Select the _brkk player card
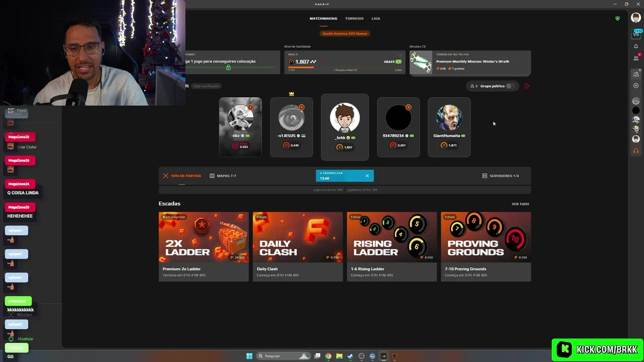 pos(345,127)
